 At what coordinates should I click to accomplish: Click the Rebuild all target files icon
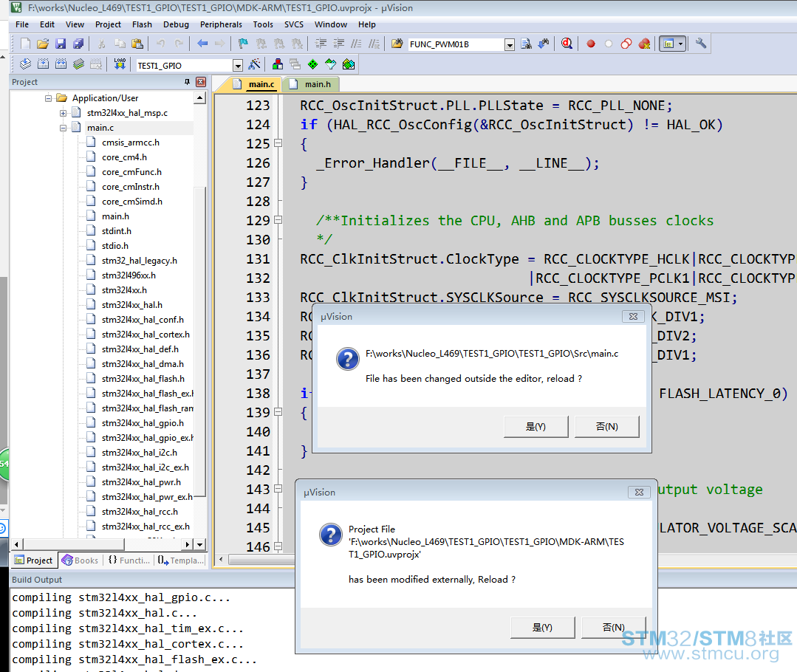(61, 64)
